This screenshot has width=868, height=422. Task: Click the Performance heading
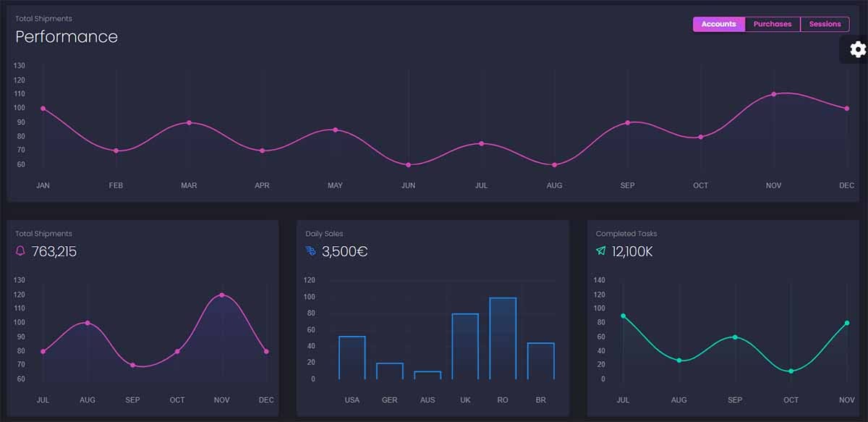tap(67, 36)
